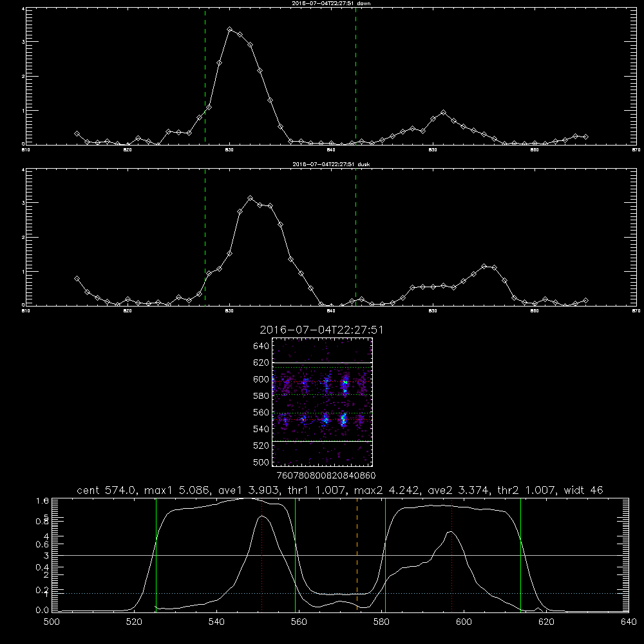This screenshot has width=644, height=644.
Task: Click the 1.6 label on bottom plot y-axis
Action: pyautogui.click(x=43, y=500)
